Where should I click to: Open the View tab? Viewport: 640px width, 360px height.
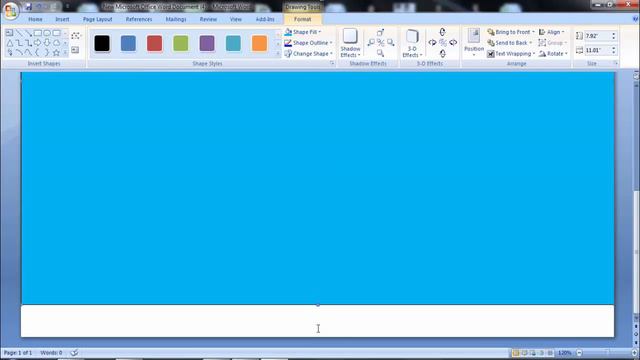(x=236, y=19)
